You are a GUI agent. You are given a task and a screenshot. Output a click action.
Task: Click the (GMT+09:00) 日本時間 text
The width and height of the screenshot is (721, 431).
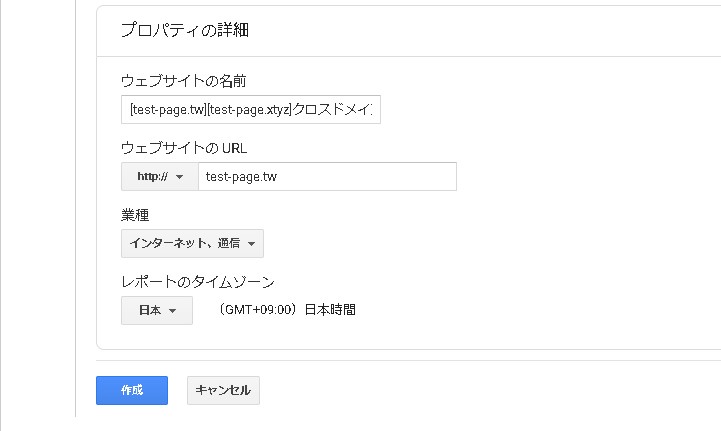pyautogui.click(x=287, y=310)
